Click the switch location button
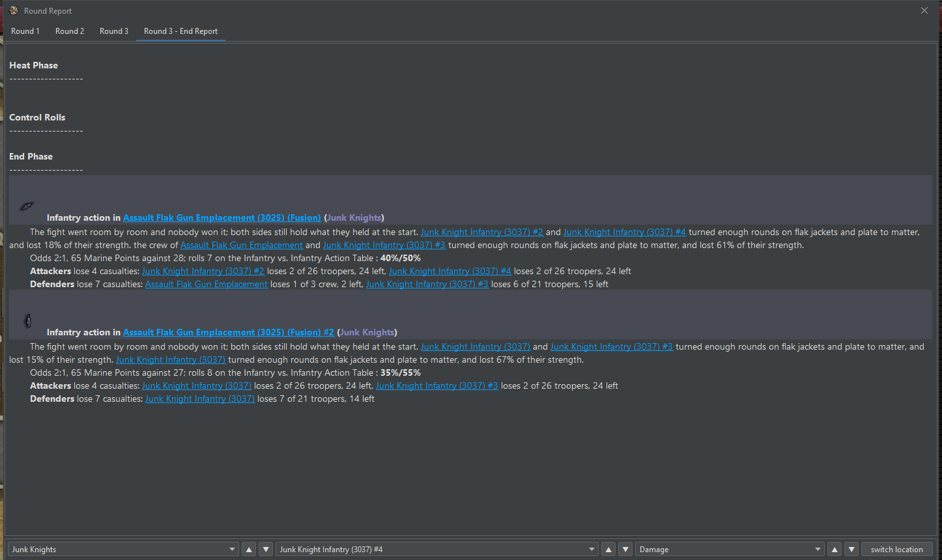942x560 pixels. 897,550
